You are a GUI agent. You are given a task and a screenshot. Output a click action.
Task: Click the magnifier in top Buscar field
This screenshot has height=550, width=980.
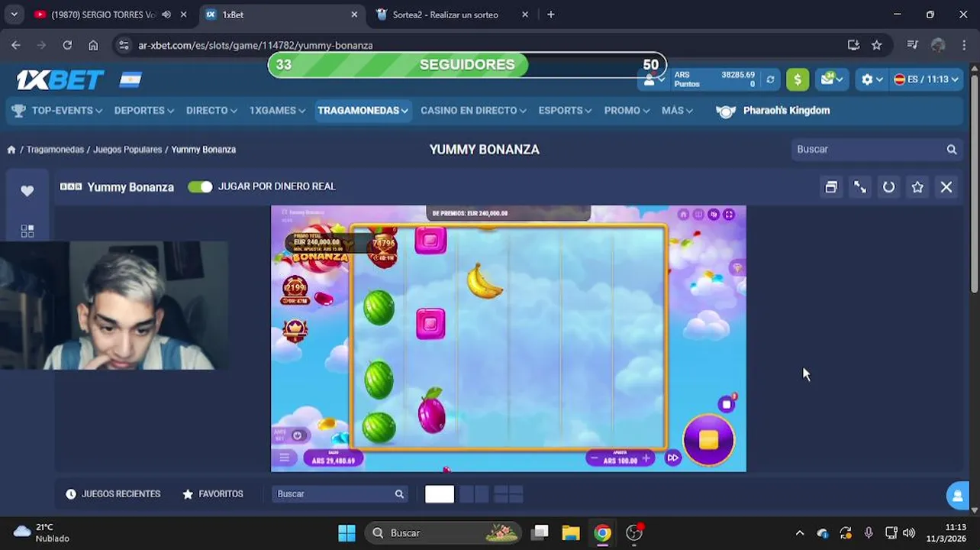[952, 150]
